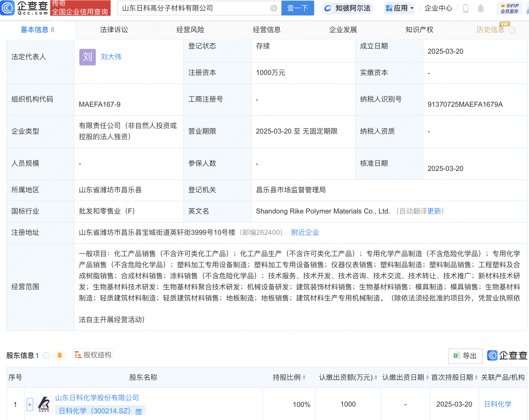Export shareholder table with 导出

coord(465,356)
